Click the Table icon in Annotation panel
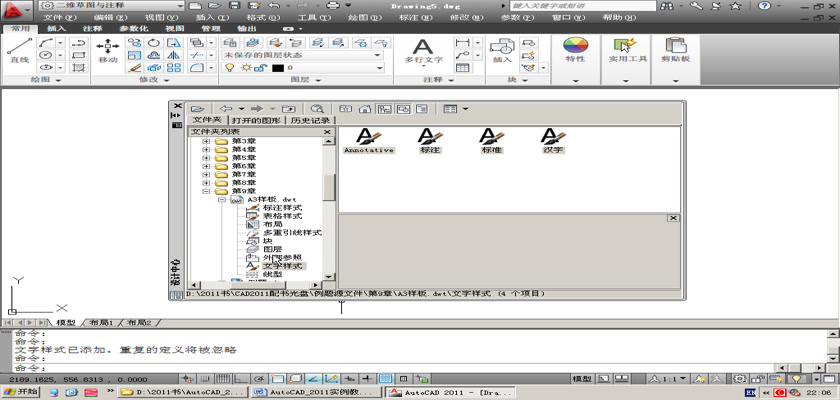 point(462,67)
